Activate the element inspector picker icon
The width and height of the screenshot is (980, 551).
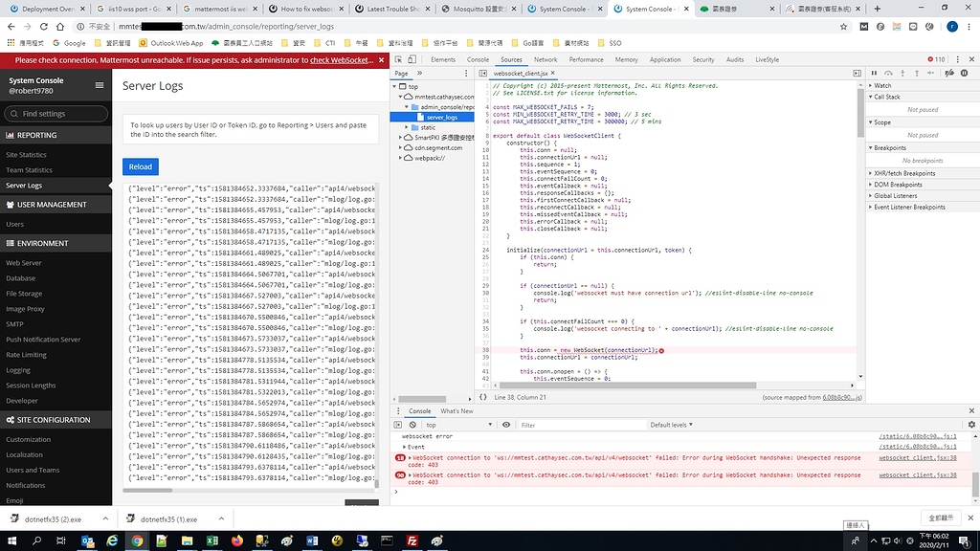point(396,58)
